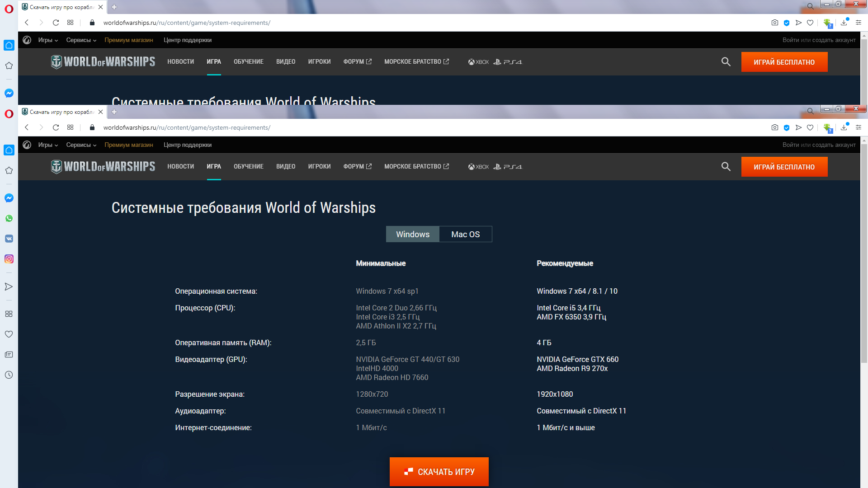Open ad blocker shield in front window
Image resolution: width=868 pixels, height=488 pixels.
pyautogui.click(x=787, y=127)
